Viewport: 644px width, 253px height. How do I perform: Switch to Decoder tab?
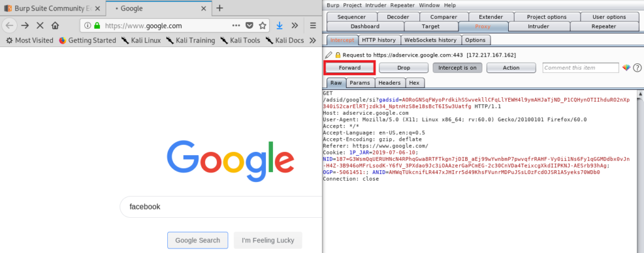point(398,17)
